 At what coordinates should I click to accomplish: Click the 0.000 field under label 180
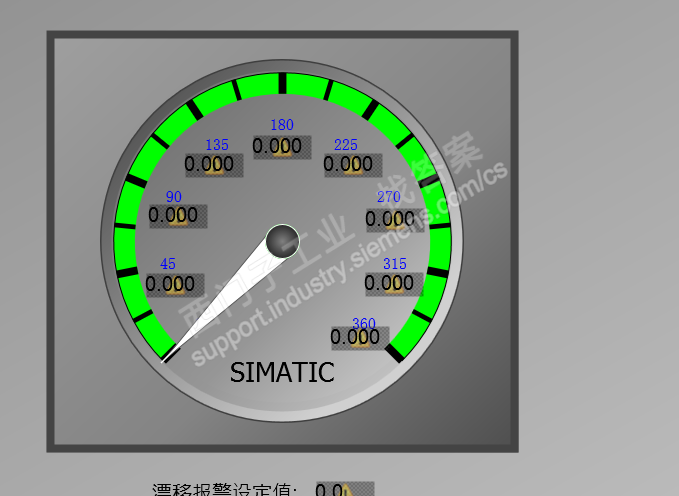click(282, 147)
